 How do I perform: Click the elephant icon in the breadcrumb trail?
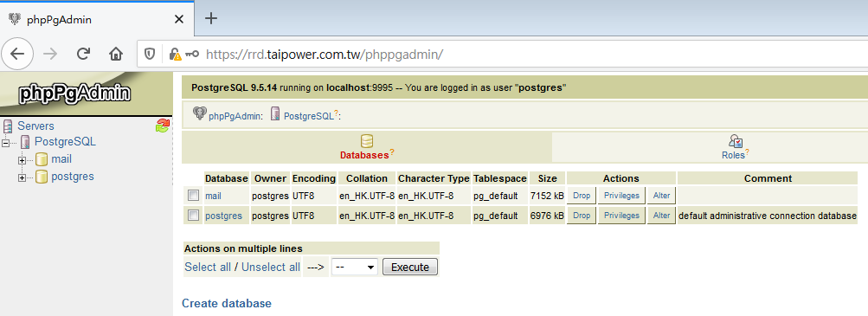tap(199, 113)
